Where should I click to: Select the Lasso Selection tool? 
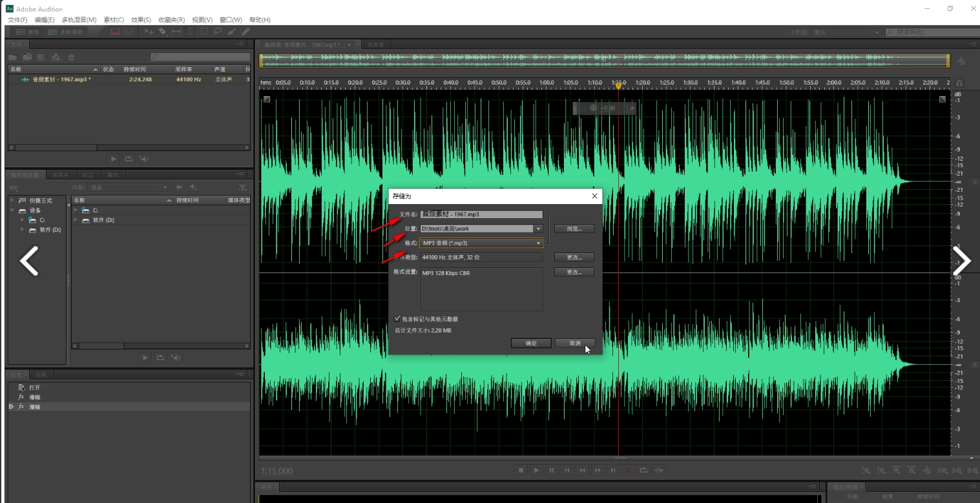[218, 32]
